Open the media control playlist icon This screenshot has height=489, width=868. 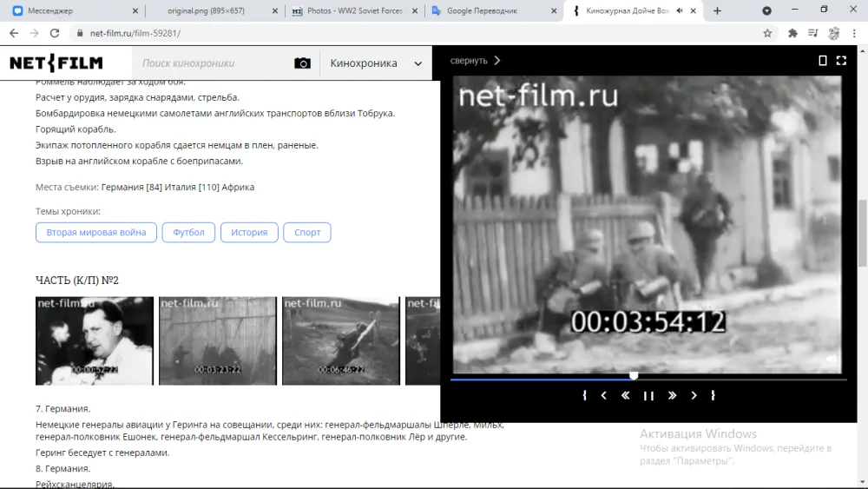812,33
